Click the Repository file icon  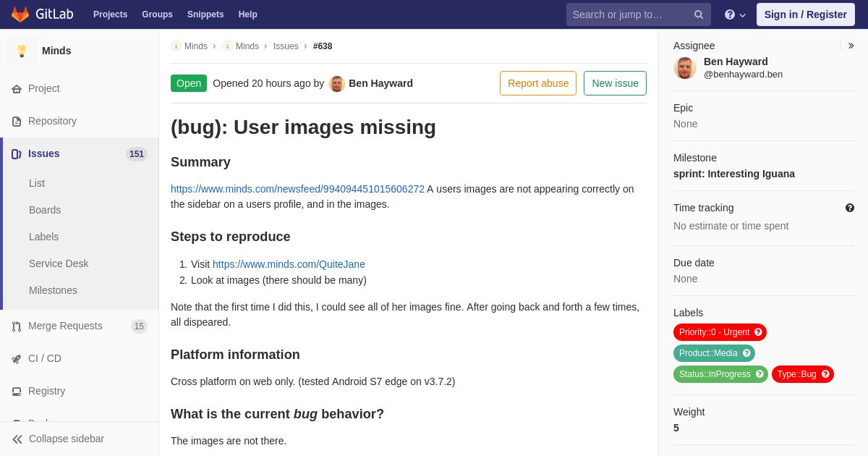pyautogui.click(x=17, y=122)
